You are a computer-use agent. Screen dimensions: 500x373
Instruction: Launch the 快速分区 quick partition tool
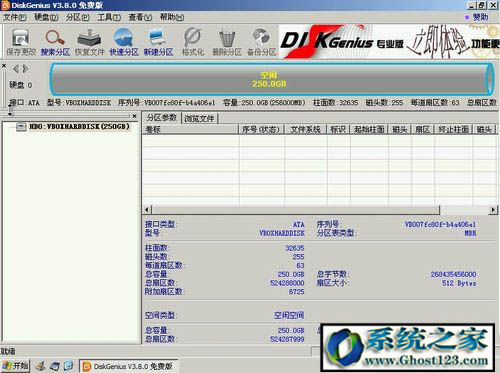(124, 42)
